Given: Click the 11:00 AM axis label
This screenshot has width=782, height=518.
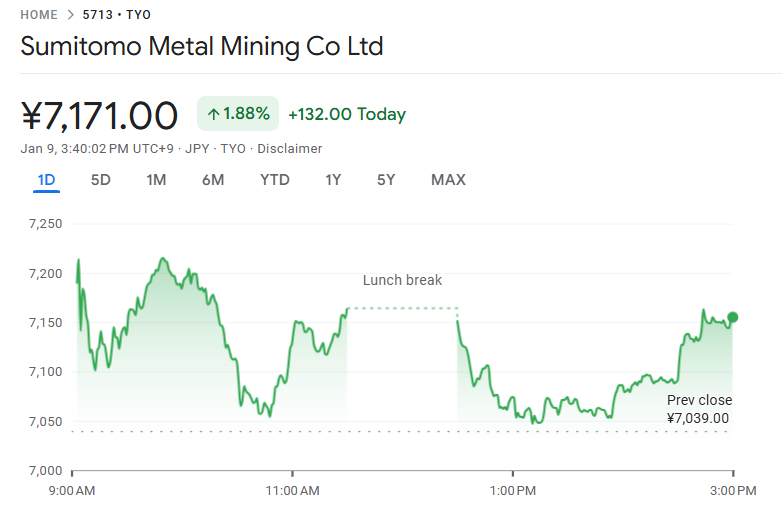Looking at the screenshot, I should click(293, 490).
